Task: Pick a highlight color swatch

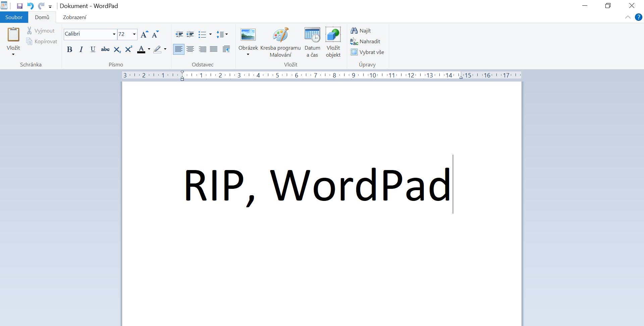Action: pos(158,49)
